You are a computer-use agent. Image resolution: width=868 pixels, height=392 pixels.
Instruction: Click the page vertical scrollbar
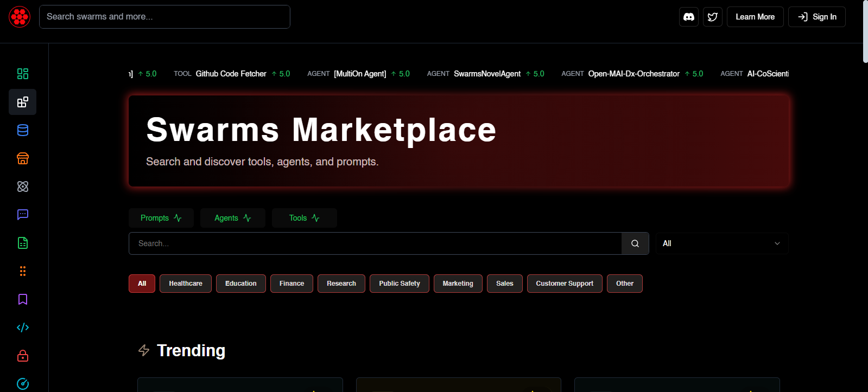865,31
